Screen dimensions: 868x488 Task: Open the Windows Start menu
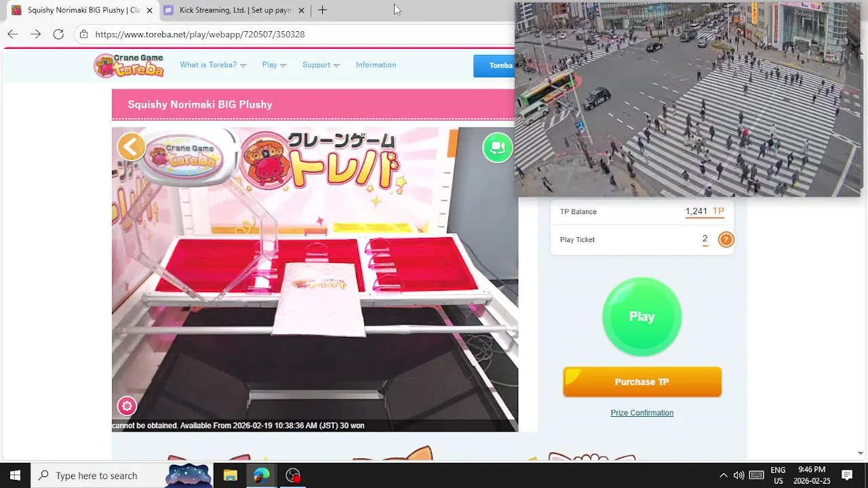15,475
